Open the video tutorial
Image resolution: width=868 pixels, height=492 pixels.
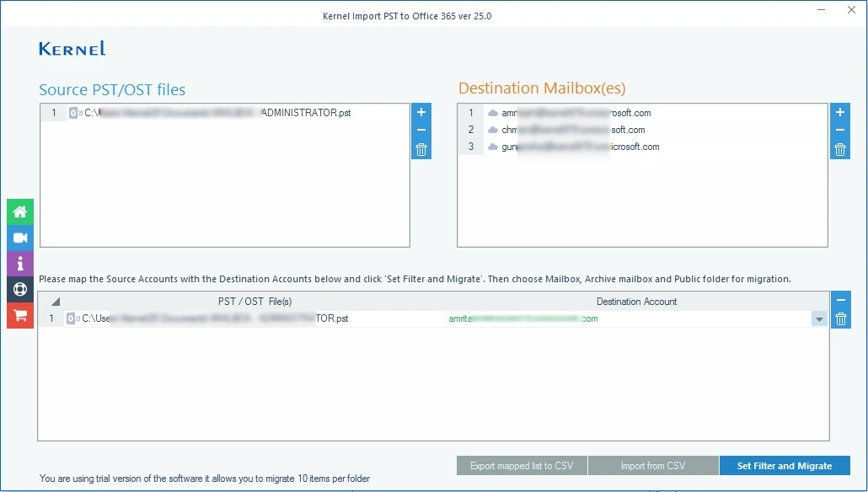pyautogui.click(x=19, y=238)
